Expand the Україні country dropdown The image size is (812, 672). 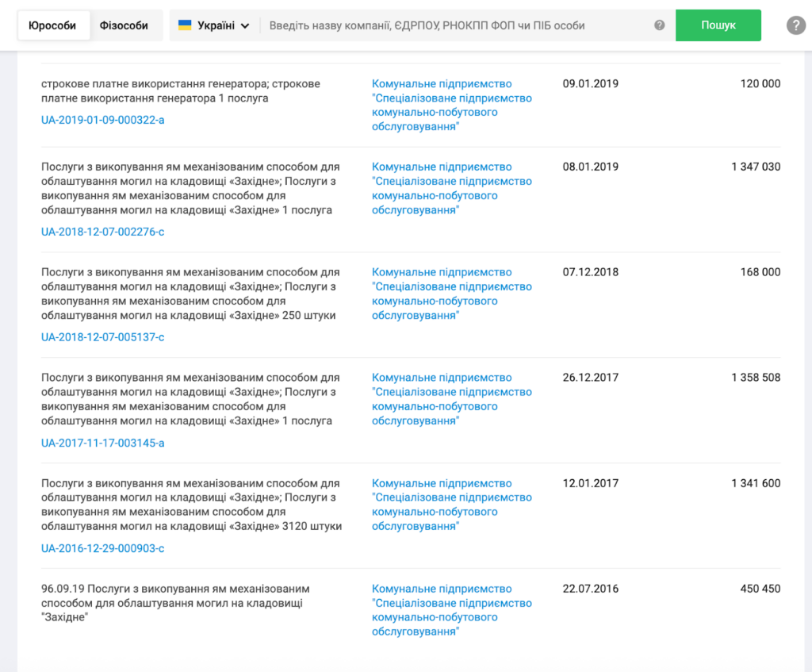(x=214, y=25)
